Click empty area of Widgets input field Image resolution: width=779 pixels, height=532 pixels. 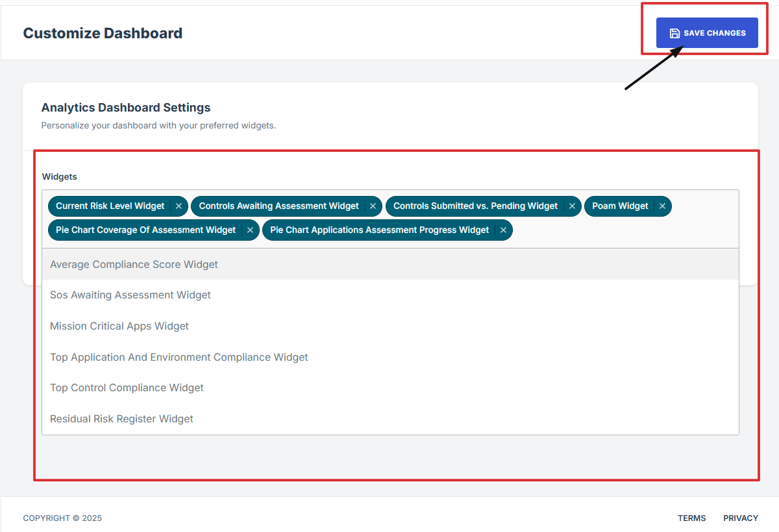tap(623, 231)
